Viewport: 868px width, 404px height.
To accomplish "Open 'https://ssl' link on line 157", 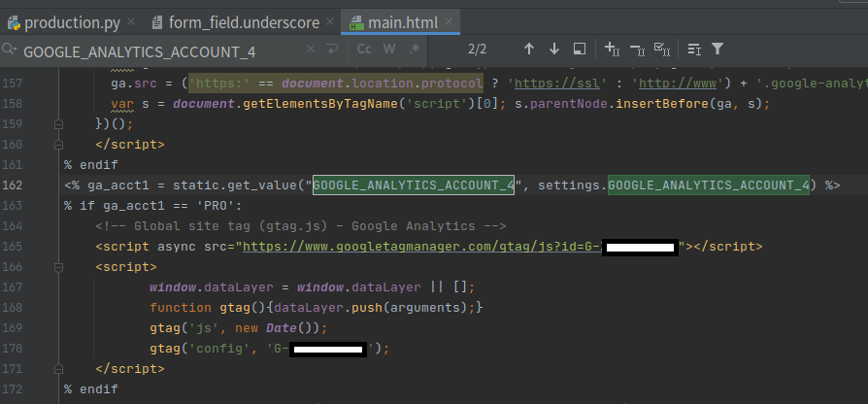I will (556, 84).
